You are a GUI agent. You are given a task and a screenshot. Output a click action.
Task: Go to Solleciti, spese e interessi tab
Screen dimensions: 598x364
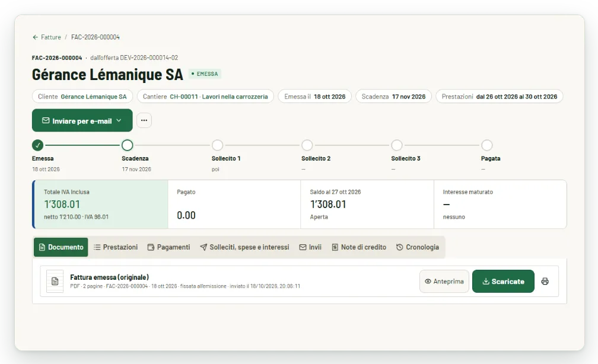pos(244,247)
